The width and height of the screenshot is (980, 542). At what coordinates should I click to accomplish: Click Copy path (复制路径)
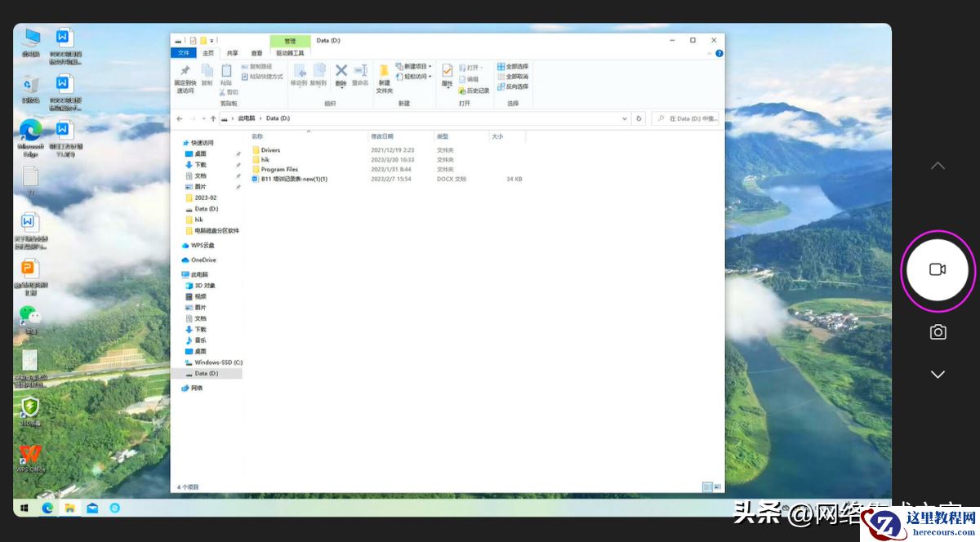point(256,67)
